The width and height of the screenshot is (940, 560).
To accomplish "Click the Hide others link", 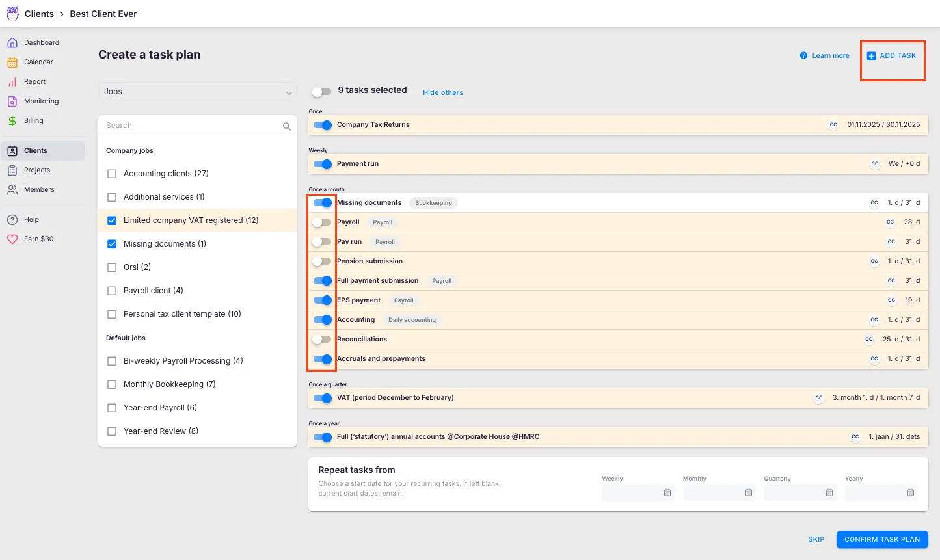I will click(443, 92).
